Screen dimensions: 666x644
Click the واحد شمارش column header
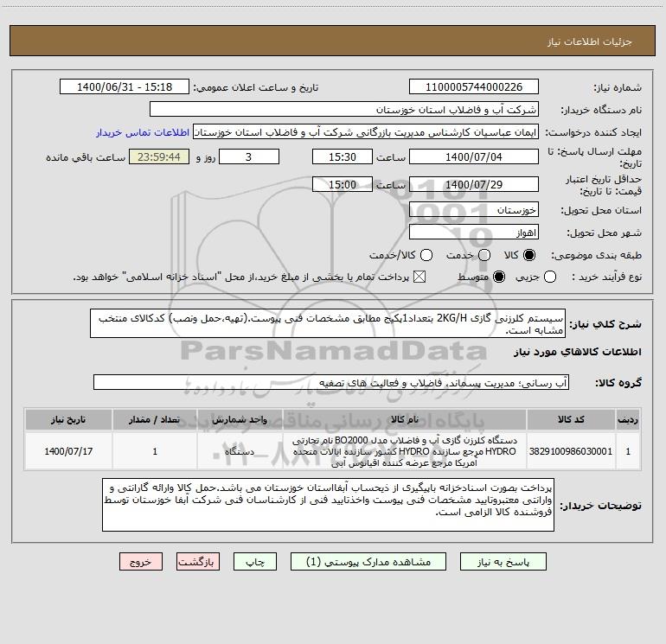point(240,420)
